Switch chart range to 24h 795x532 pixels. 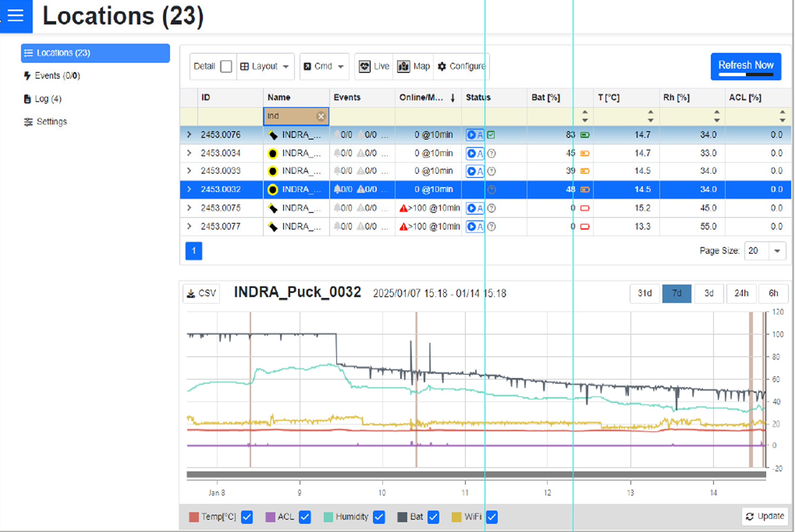[x=741, y=293]
